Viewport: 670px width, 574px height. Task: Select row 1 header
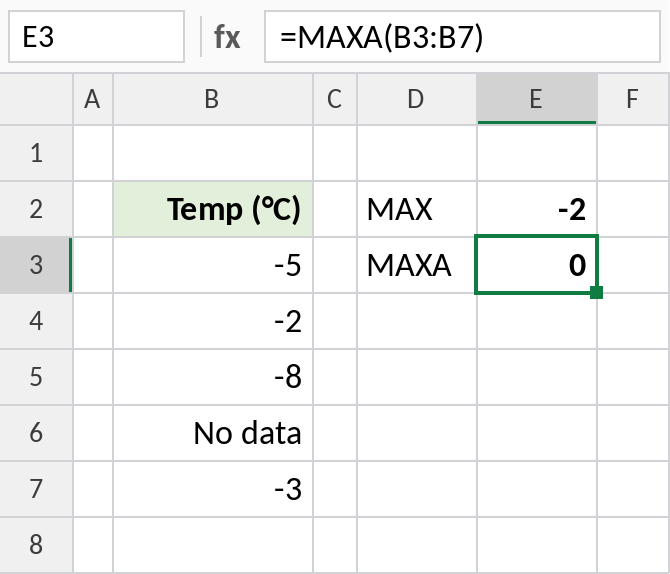point(36,153)
